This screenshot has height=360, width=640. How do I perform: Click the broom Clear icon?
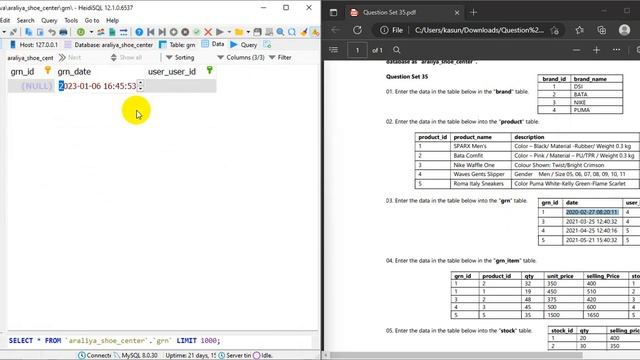pos(304,32)
